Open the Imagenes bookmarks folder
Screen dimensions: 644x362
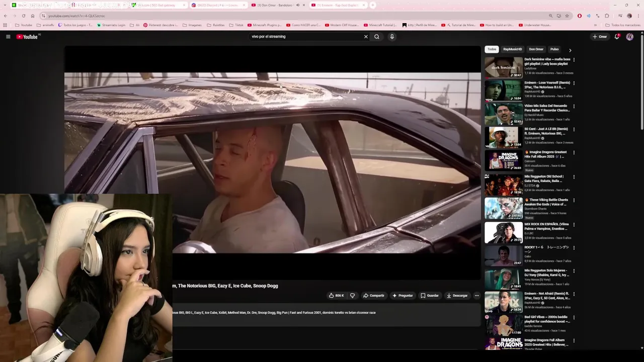(192, 25)
